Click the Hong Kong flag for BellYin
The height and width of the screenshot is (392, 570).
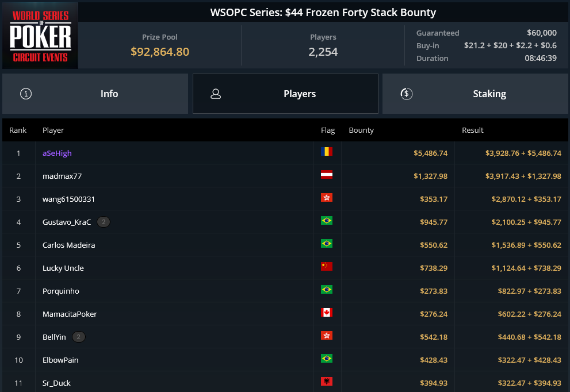pos(327,335)
